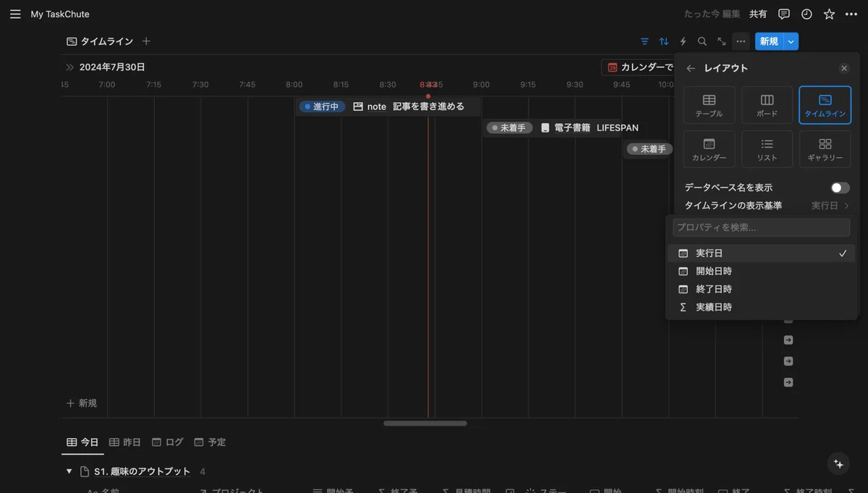Collapse the S1. 趣味のアウトプット group
The width and height of the screenshot is (868, 493).
pyautogui.click(x=69, y=471)
